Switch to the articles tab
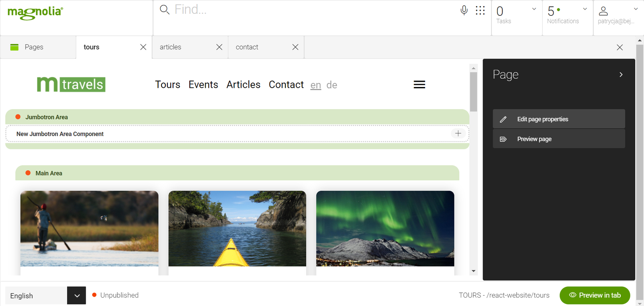Screen dimensions: 644x306 pos(171,47)
